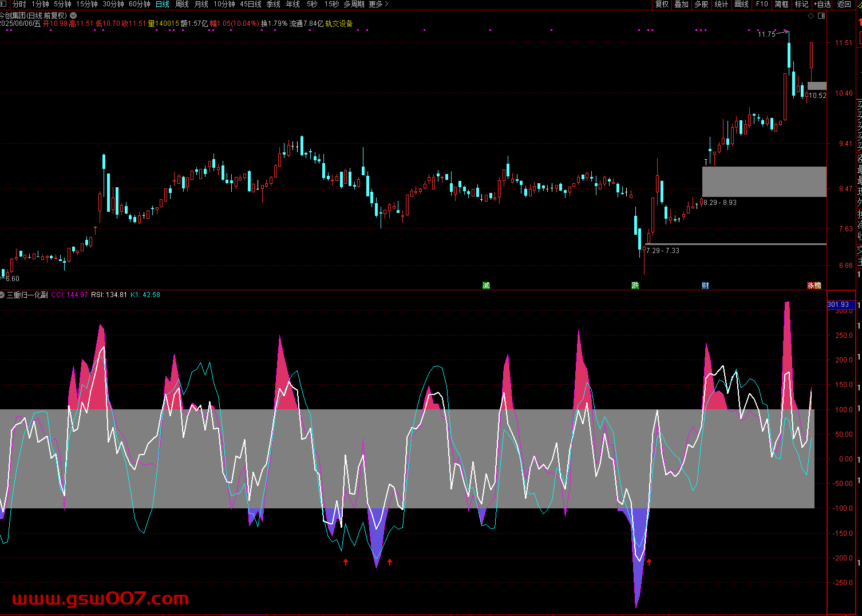This screenshot has width=862, height=616.
Task: Click the 6.60 low price label
Action: (x=11, y=279)
